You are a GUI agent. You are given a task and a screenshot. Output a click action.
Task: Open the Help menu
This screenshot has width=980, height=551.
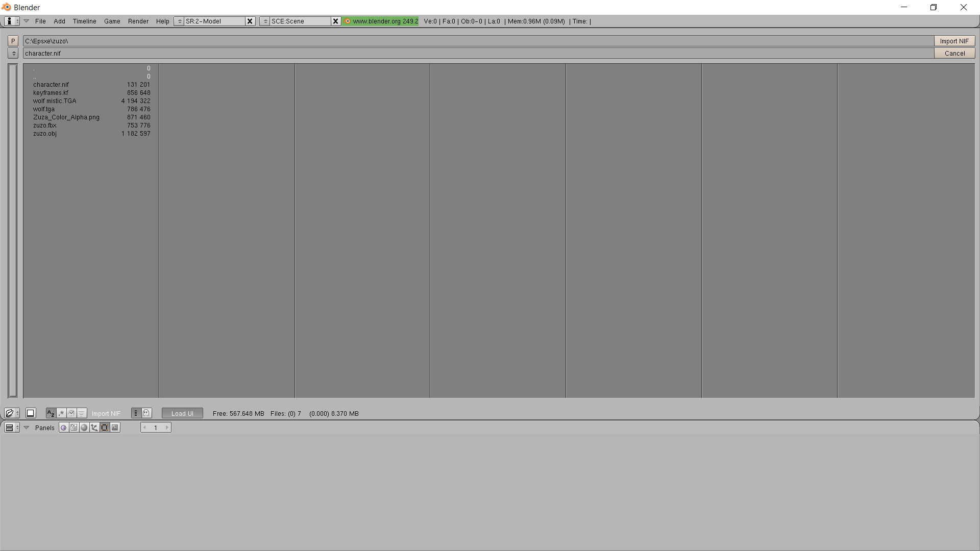click(163, 21)
